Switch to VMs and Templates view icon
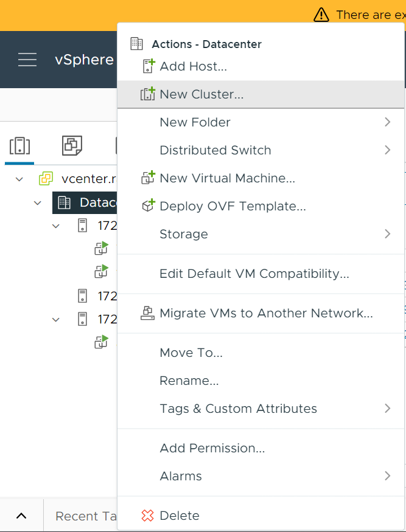 point(72,145)
